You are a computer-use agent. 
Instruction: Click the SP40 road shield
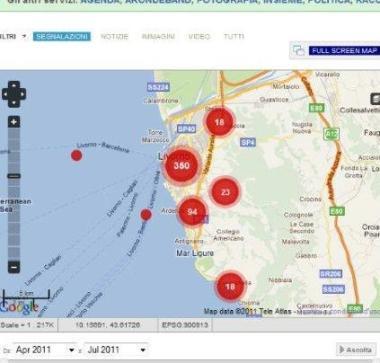pyautogui.click(x=186, y=129)
